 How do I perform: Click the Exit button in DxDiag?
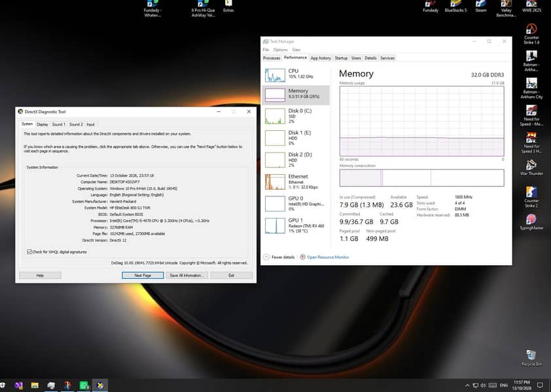point(231,276)
